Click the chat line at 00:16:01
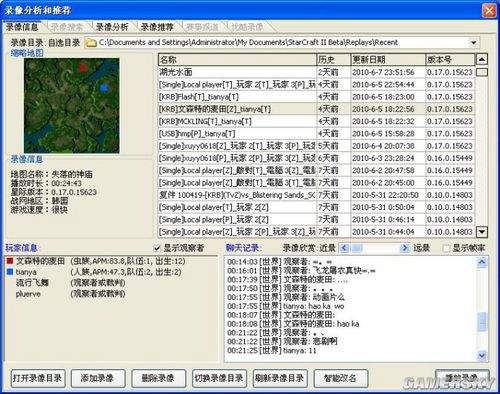This screenshot has height=394, width=500. (301, 270)
